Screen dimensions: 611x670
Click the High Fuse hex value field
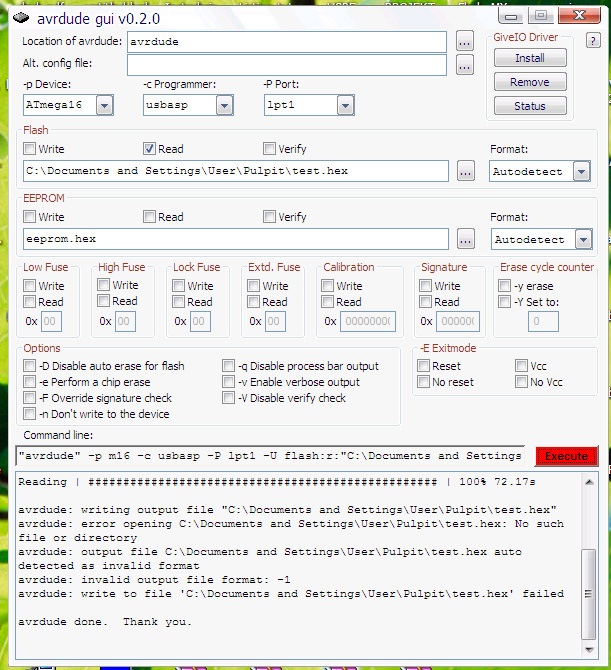click(125, 321)
